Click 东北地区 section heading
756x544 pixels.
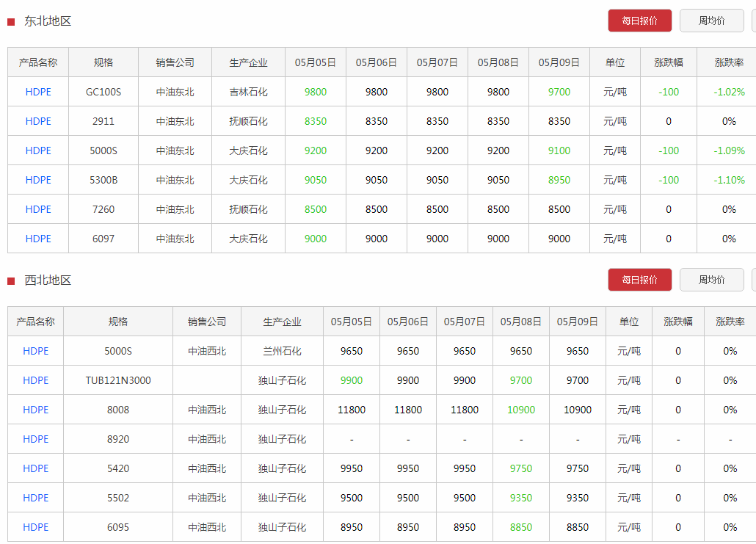pos(48,21)
